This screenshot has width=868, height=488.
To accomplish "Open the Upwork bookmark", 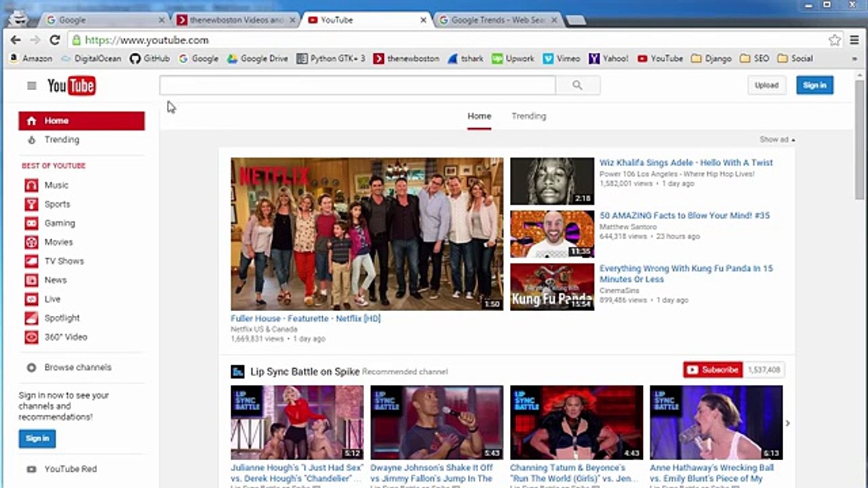I will coord(513,59).
